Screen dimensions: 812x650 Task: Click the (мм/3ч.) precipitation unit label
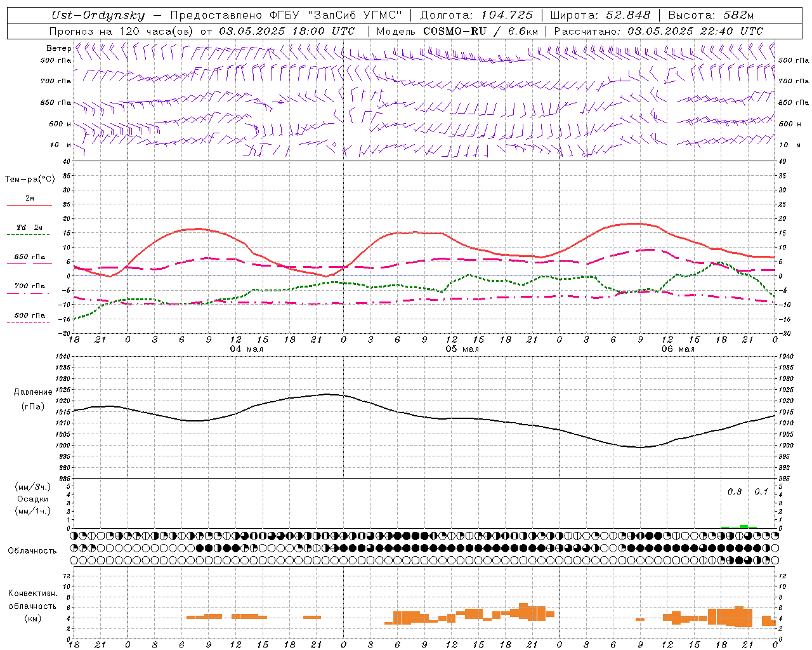tap(32, 487)
